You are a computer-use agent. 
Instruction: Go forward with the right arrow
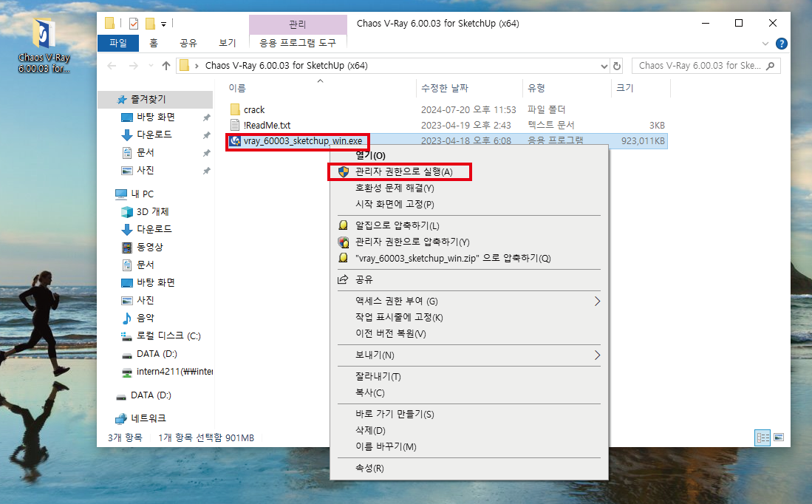click(133, 66)
